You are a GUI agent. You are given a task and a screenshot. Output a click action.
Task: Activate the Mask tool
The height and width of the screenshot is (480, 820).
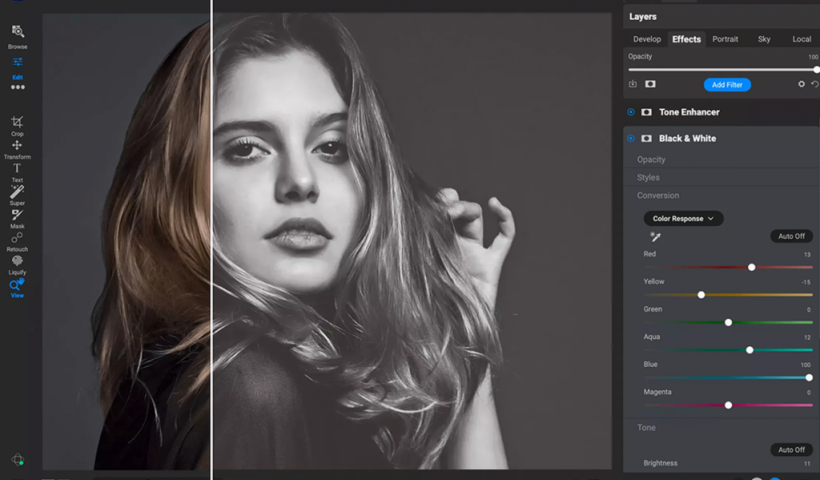(x=17, y=217)
